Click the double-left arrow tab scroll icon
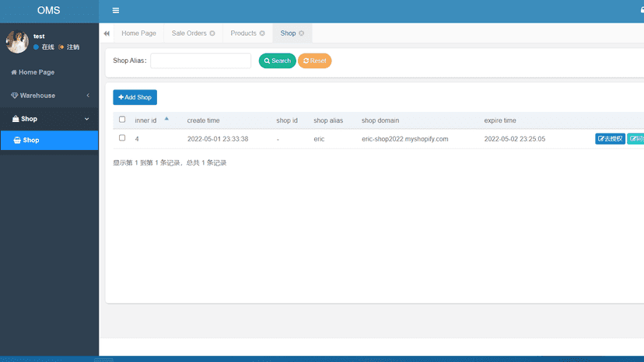Screen dimensions: 644x362 coord(107,33)
